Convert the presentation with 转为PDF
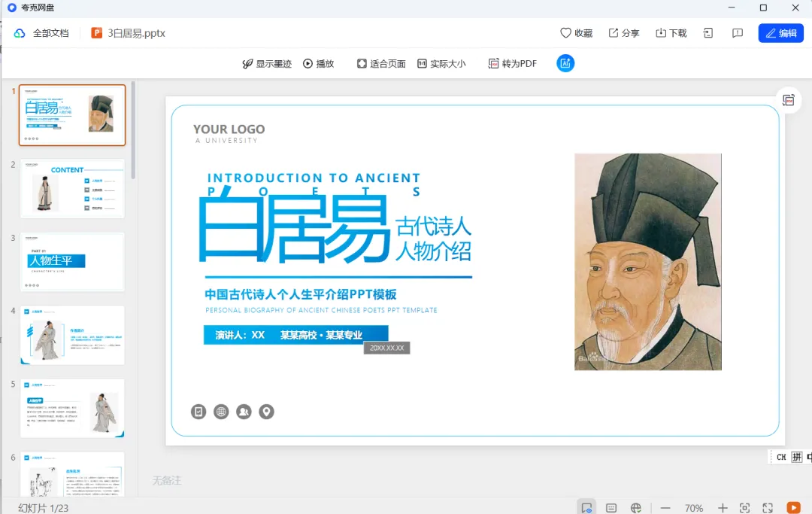Viewport: 812px width, 514px height. [512, 64]
